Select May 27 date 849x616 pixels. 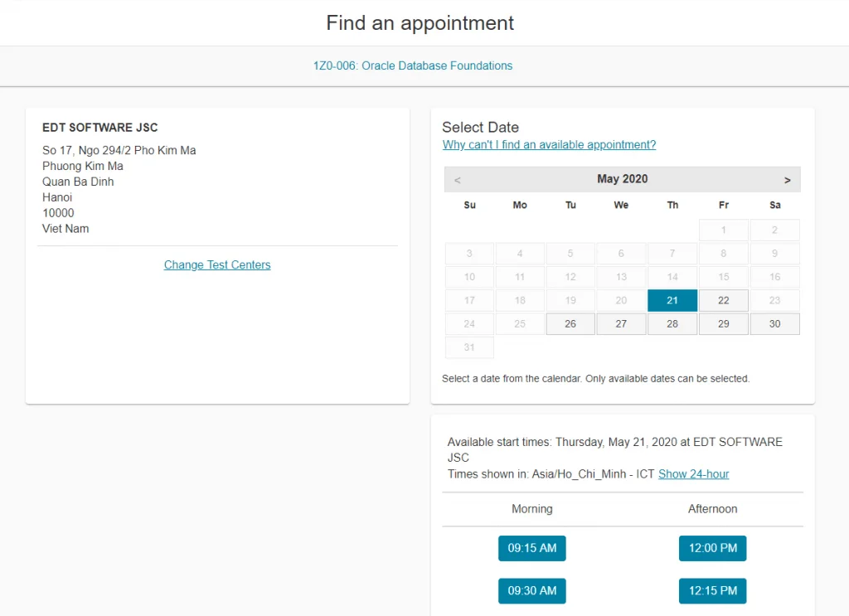(621, 323)
